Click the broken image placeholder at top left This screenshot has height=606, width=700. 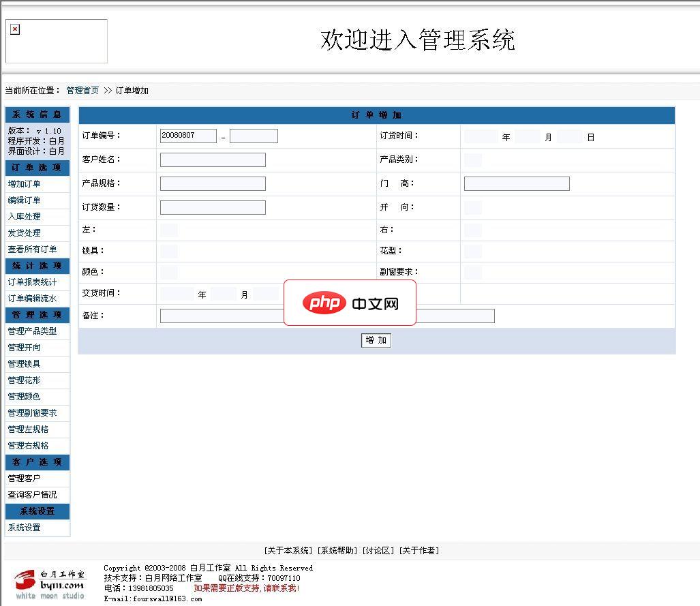click(15, 28)
